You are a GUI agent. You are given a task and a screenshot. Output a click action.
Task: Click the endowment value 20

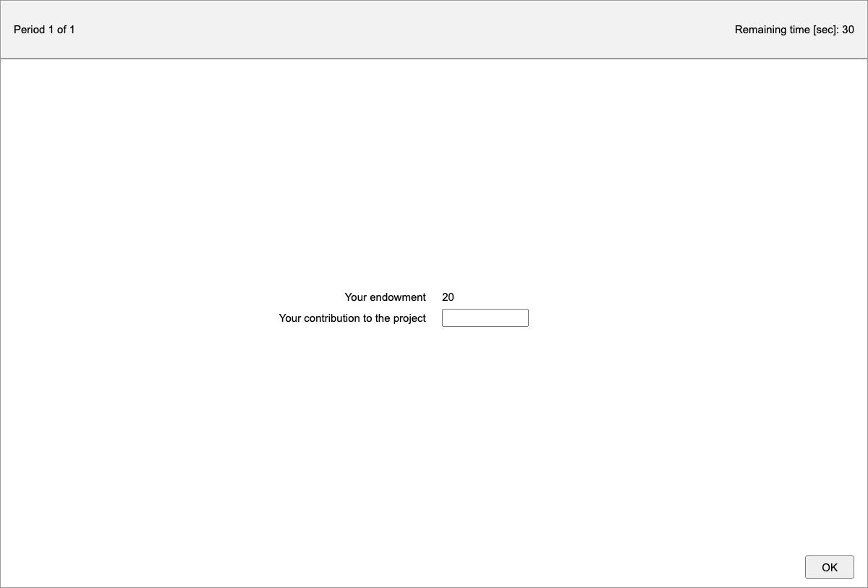pos(448,297)
